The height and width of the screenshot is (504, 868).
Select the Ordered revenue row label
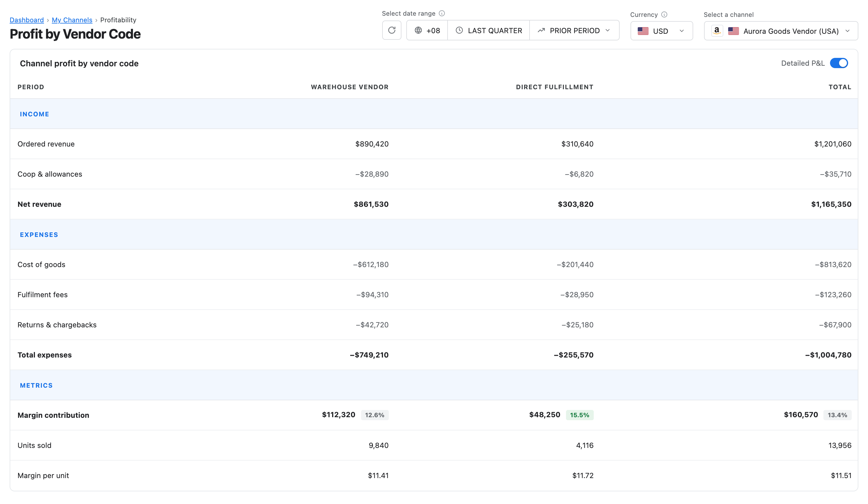[x=46, y=144]
